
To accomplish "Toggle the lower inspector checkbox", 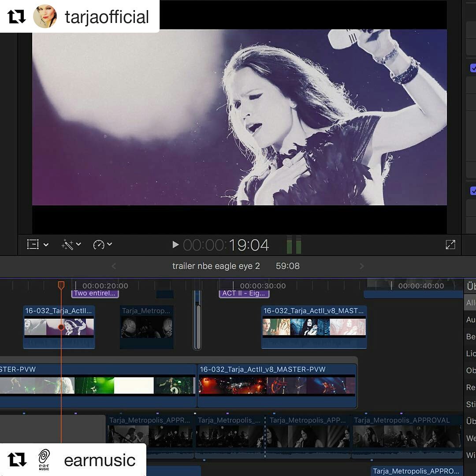I will 473,191.
